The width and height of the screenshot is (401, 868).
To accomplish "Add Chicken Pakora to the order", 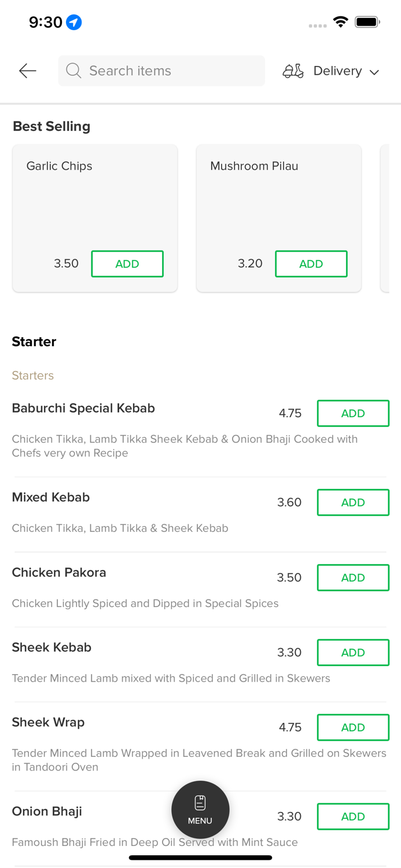I will [353, 578].
